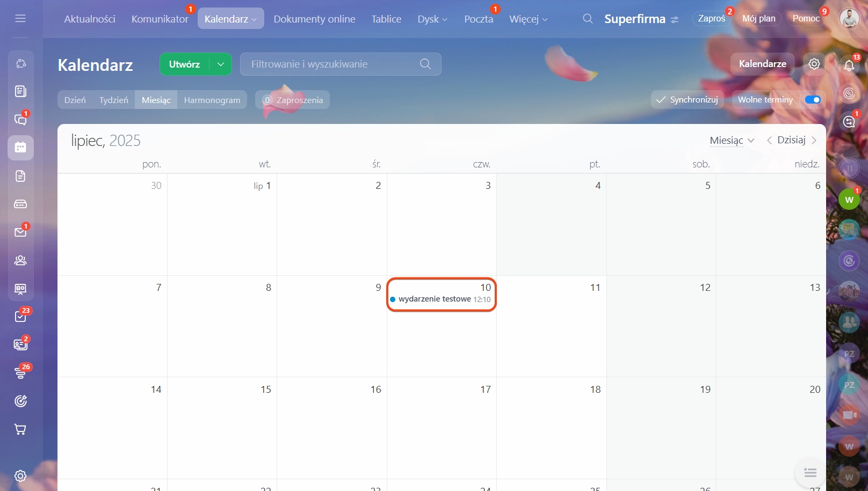Open the people groups icon in sidebar
Screen dimensions: 868x491
tap(20, 260)
